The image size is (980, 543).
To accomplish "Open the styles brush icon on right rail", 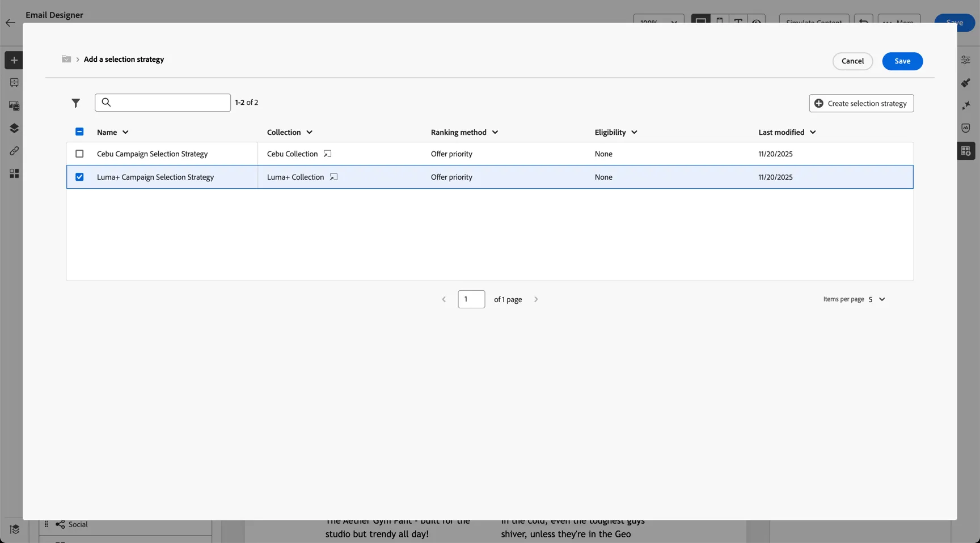I will coord(966,83).
